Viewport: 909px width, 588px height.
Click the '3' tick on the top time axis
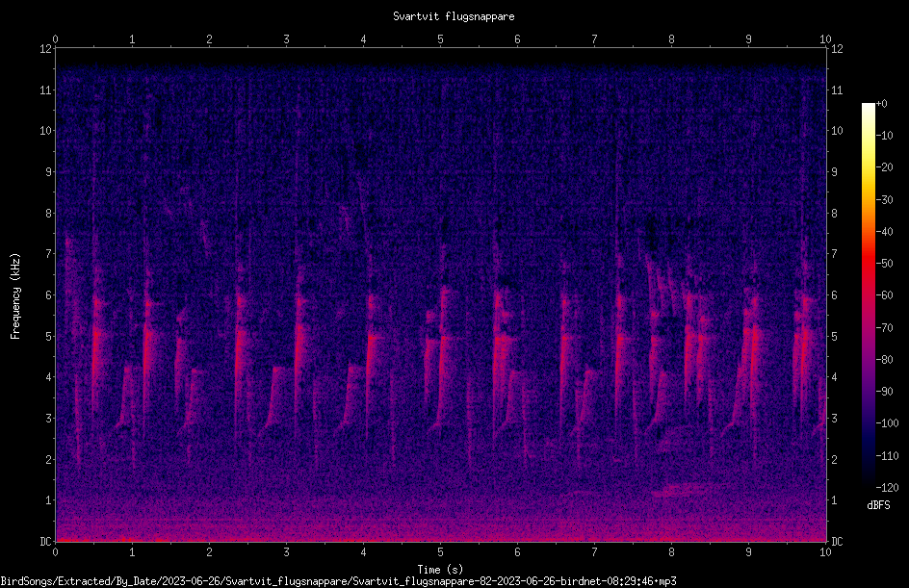coord(286,39)
